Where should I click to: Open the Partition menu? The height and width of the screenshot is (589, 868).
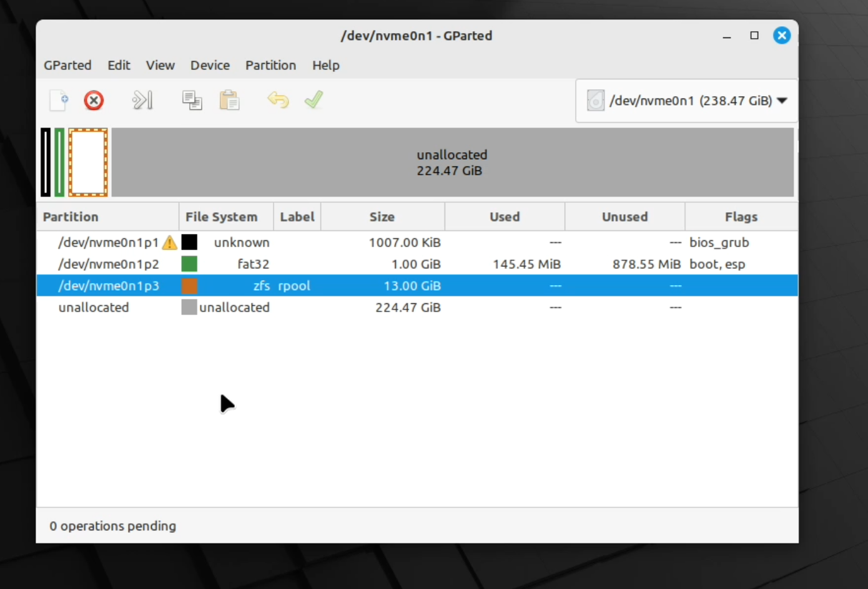tap(270, 66)
